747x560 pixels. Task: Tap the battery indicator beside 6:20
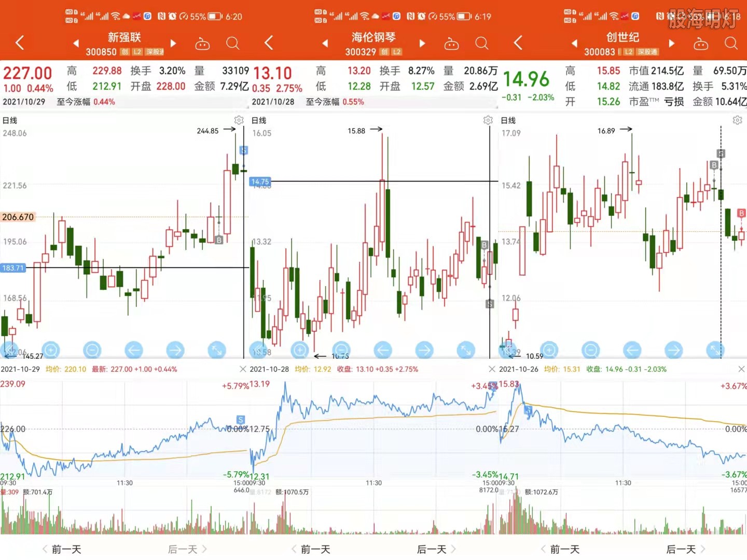[x=215, y=17]
